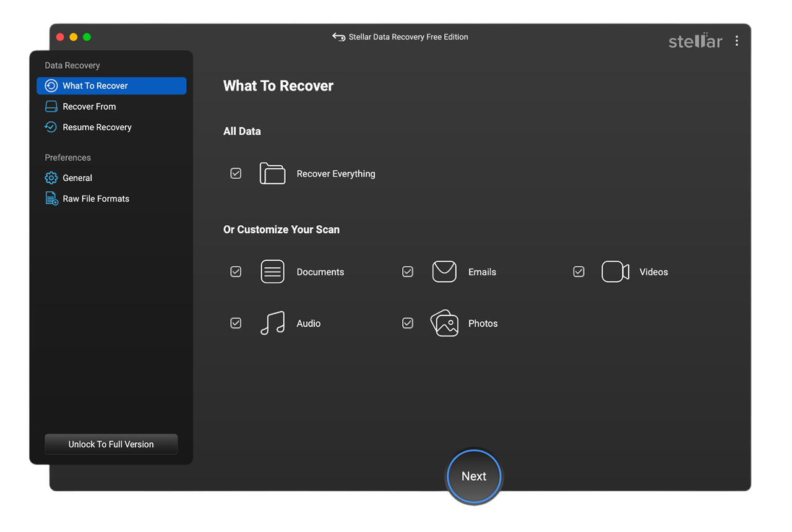Click the yellow minimize window button
The height and width of the screenshot is (532, 792).
74,37
